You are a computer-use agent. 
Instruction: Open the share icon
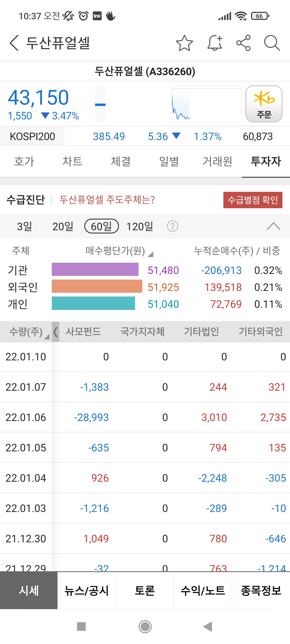coord(244,43)
